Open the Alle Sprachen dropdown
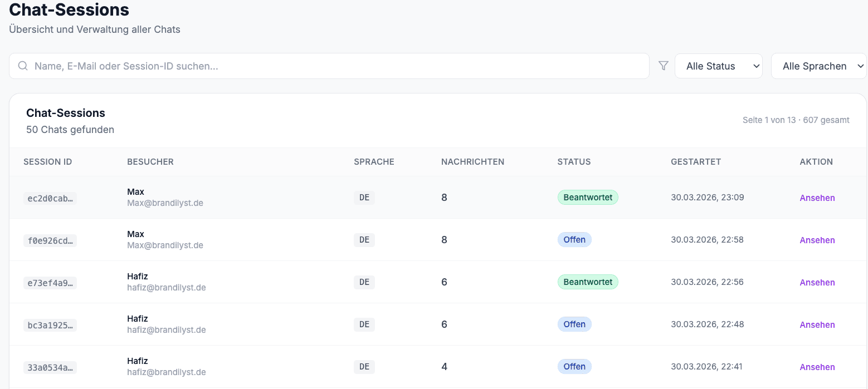868x389 pixels. pyautogui.click(x=818, y=65)
